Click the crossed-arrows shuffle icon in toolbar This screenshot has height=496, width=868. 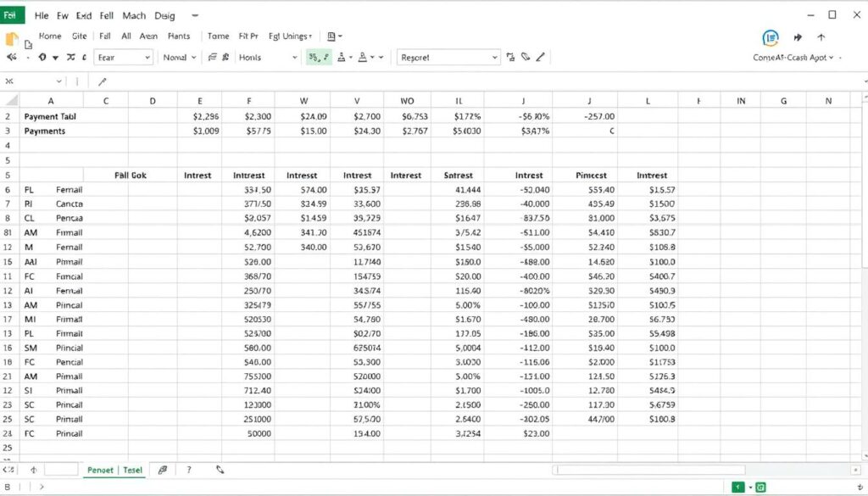[71, 57]
